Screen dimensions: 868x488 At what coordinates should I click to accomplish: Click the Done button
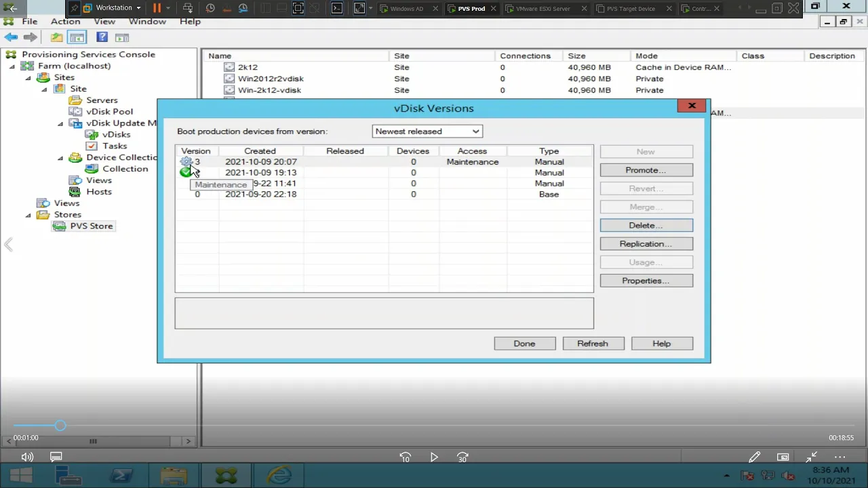pos(524,344)
